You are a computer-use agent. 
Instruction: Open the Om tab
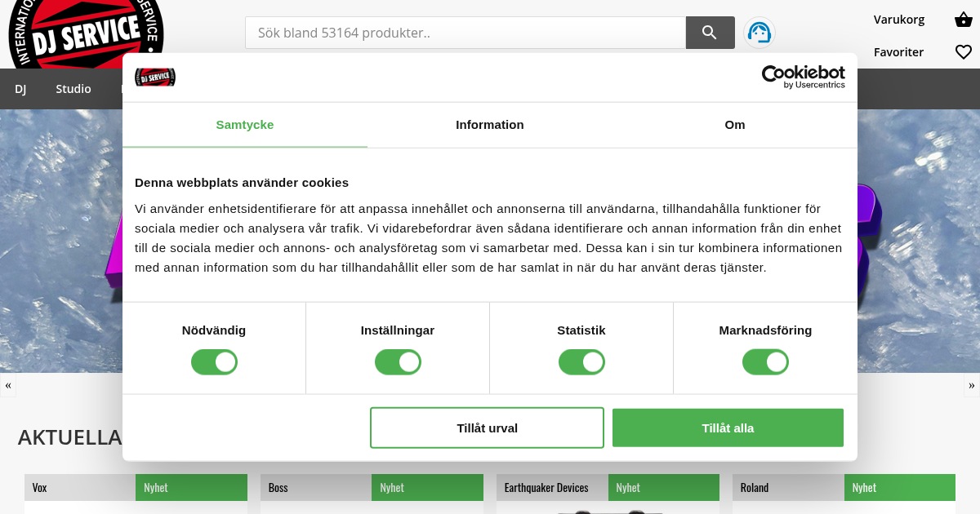click(735, 125)
